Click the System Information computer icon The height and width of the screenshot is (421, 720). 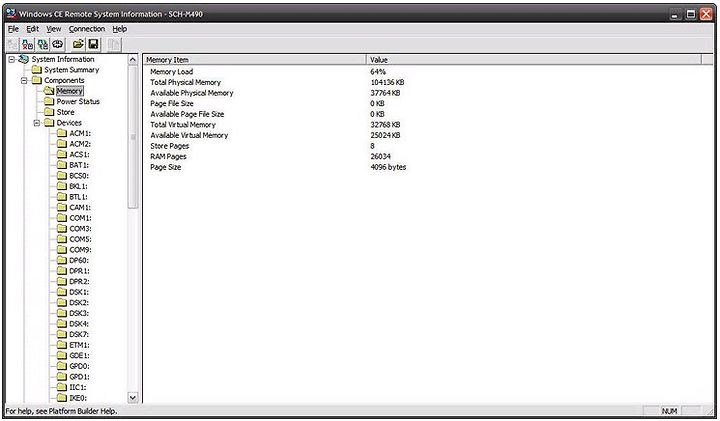coord(24,59)
